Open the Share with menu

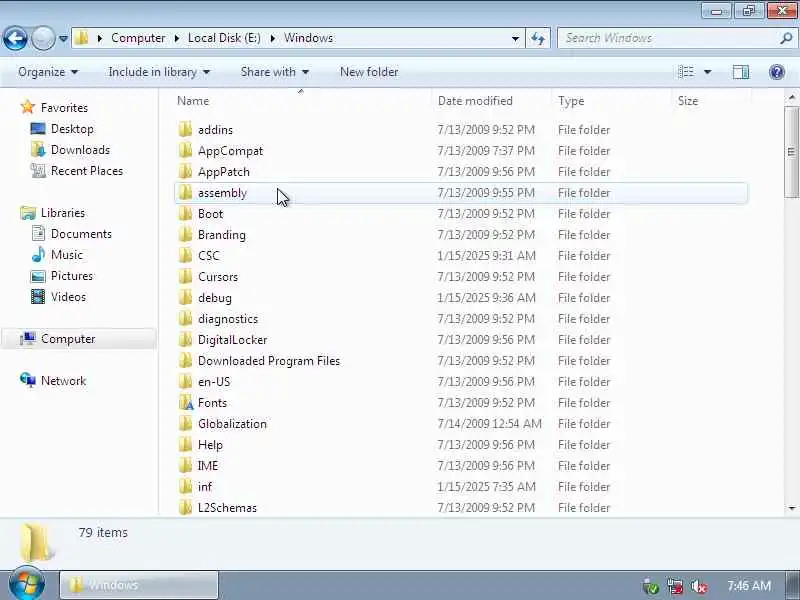pyautogui.click(x=274, y=72)
